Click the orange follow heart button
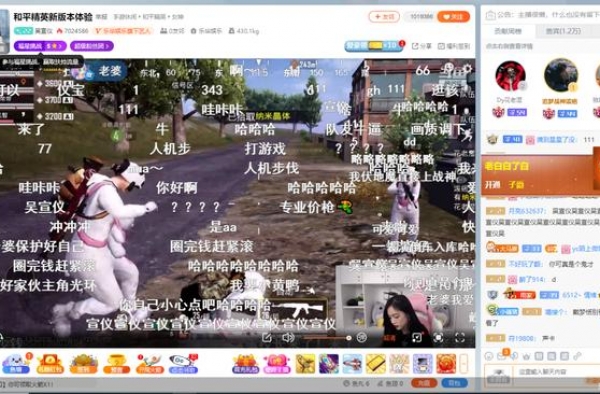The width and height of the screenshot is (600, 394). [x=453, y=17]
